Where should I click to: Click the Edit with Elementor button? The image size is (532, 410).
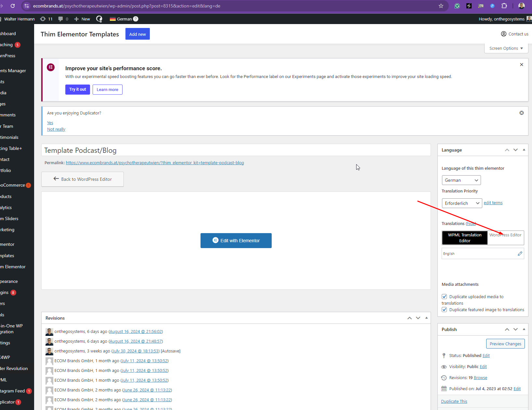[x=236, y=241]
